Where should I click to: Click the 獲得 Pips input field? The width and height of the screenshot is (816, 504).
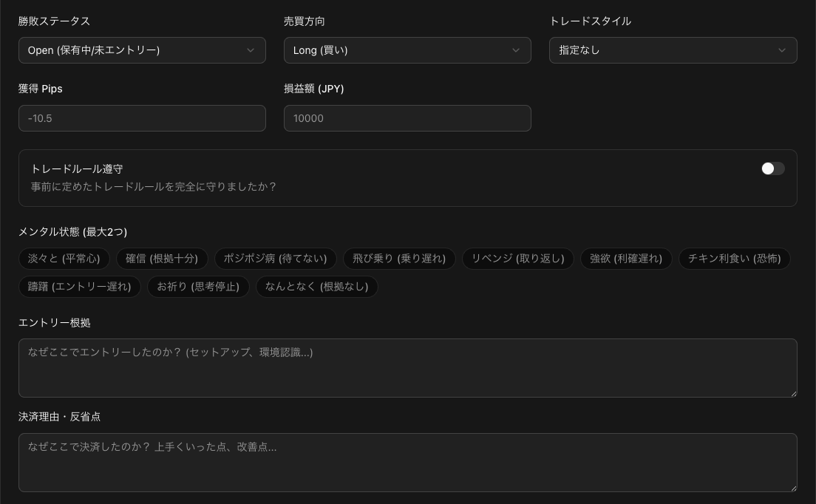point(142,118)
